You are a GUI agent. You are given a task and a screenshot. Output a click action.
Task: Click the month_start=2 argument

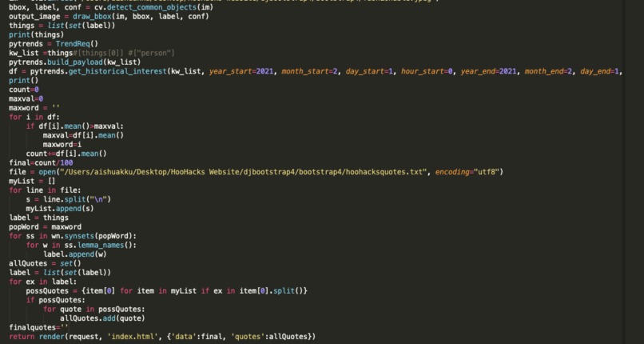(309, 71)
